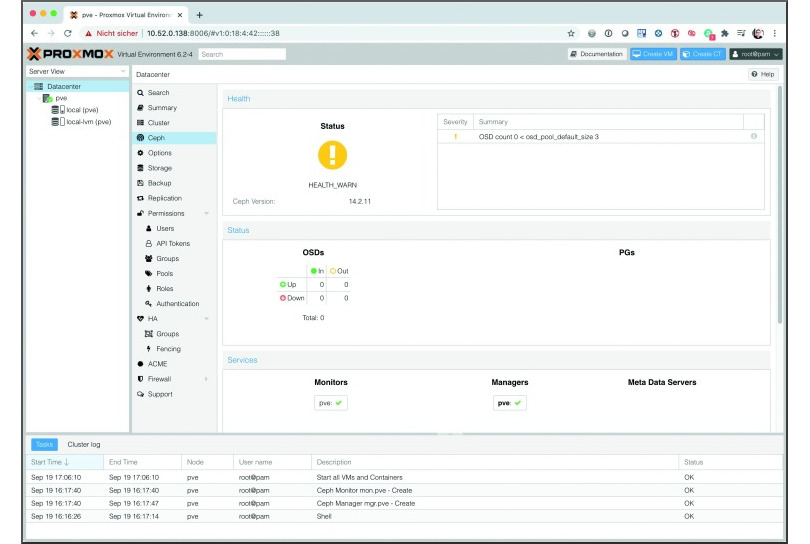Viewport: 810px width, 544px height.
Task: Collapse the pve node in tree
Action: [x=39, y=98]
